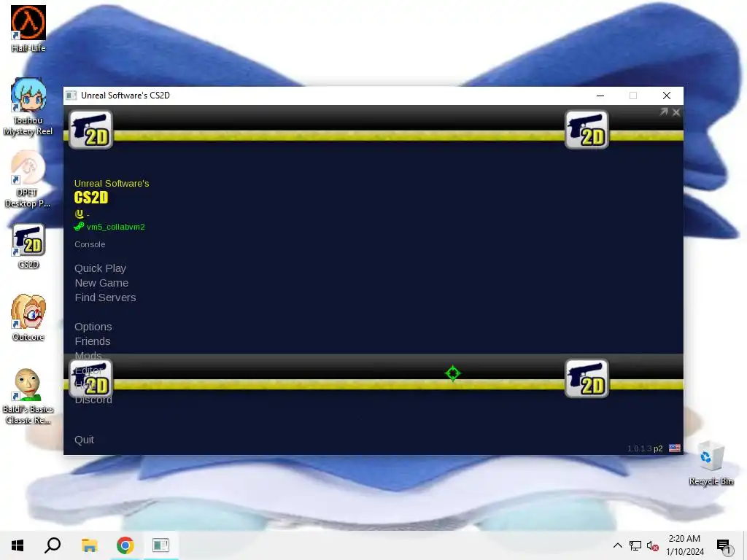
Task: Click the muted volume tray icon
Action: [x=653, y=545]
